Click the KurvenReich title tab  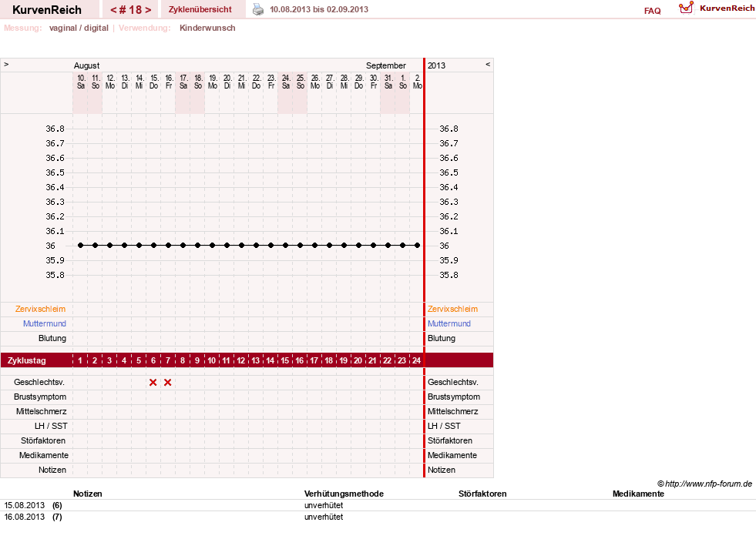click(47, 10)
